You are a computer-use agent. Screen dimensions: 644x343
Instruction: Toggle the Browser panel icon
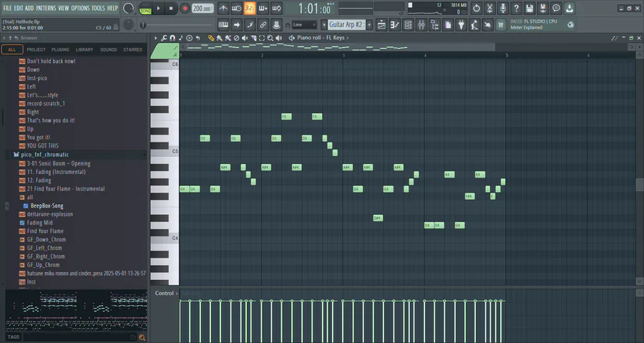(434, 24)
